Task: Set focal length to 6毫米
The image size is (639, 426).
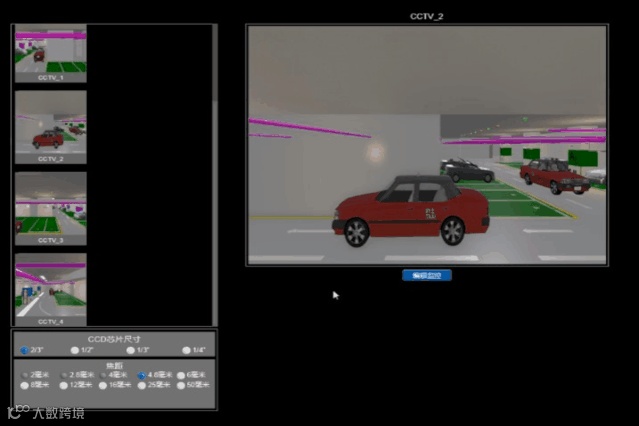Action: 181,375
